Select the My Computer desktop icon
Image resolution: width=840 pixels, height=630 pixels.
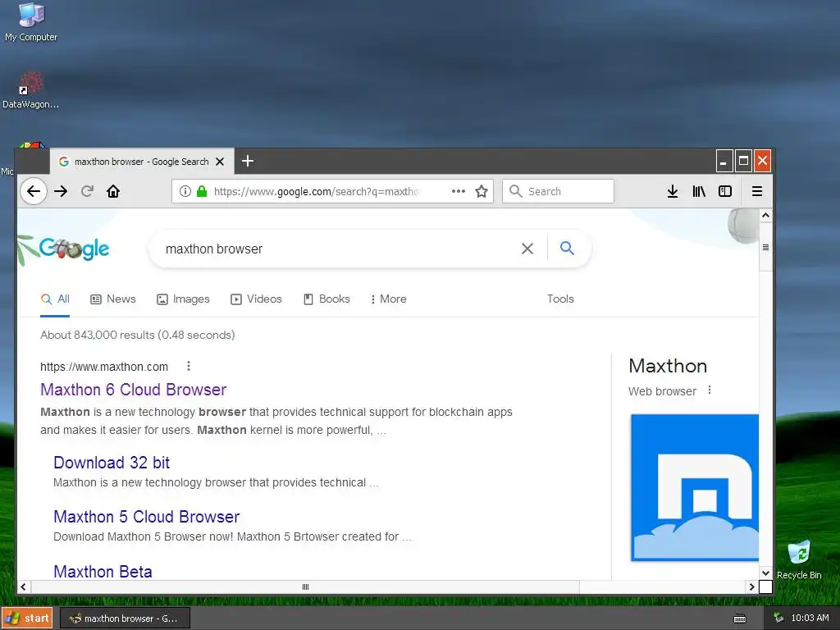tap(31, 22)
